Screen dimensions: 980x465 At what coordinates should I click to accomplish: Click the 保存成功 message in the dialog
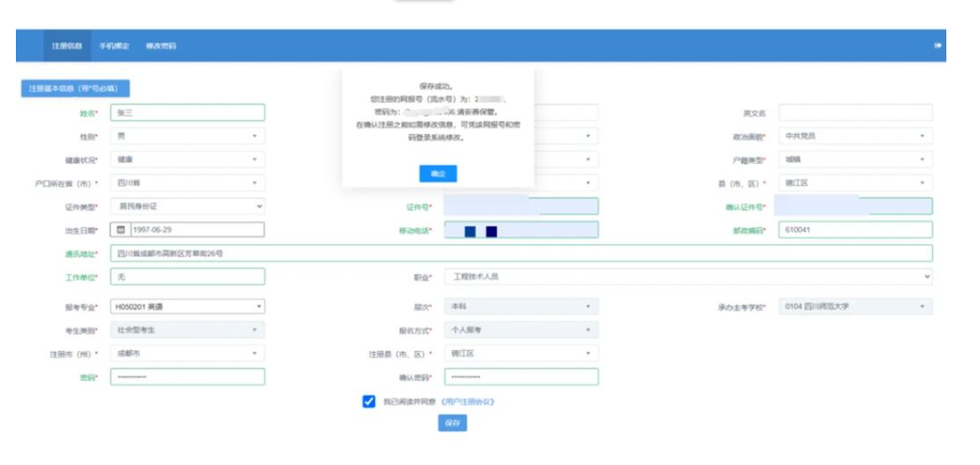pyautogui.click(x=437, y=86)
